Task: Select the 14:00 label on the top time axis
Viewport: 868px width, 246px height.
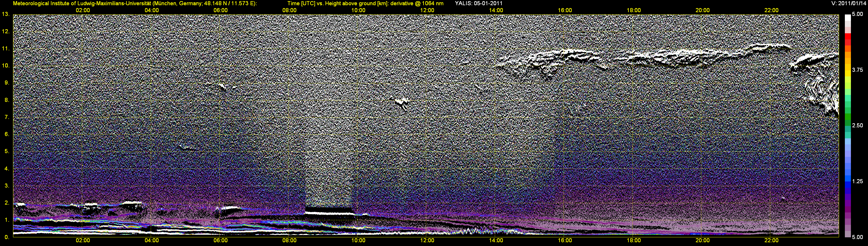Action: coord(496,10)
